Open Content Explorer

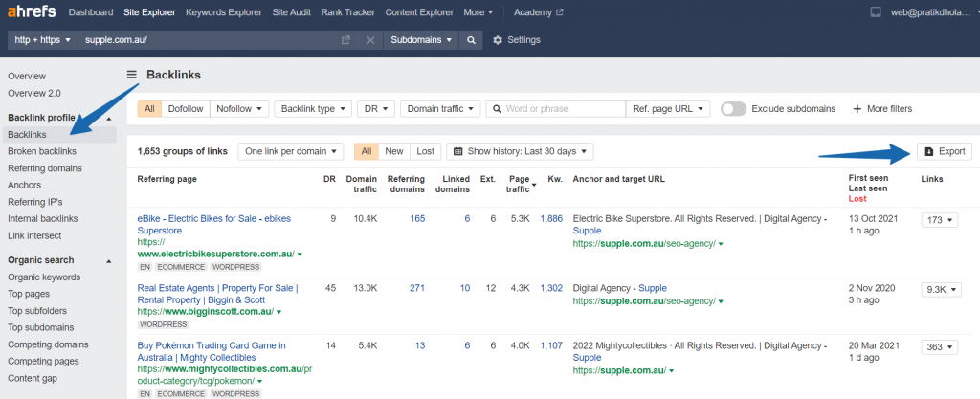tap(419, 11)
